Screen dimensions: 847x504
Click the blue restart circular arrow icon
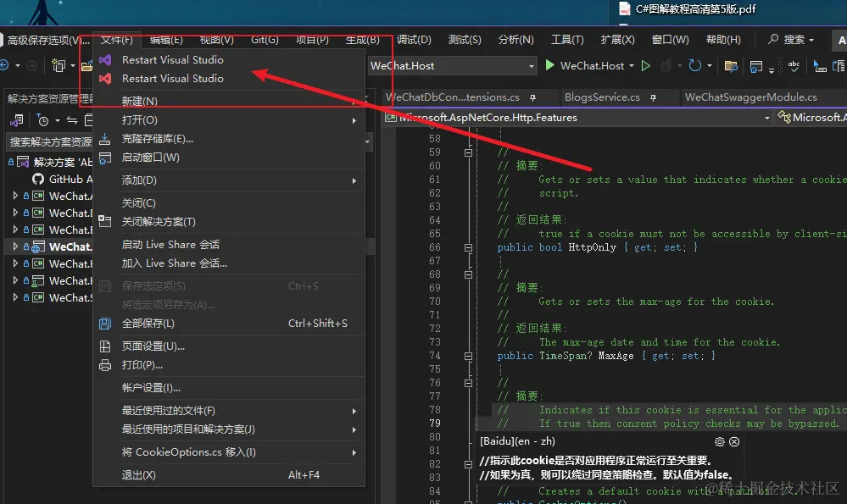[695, 66]
